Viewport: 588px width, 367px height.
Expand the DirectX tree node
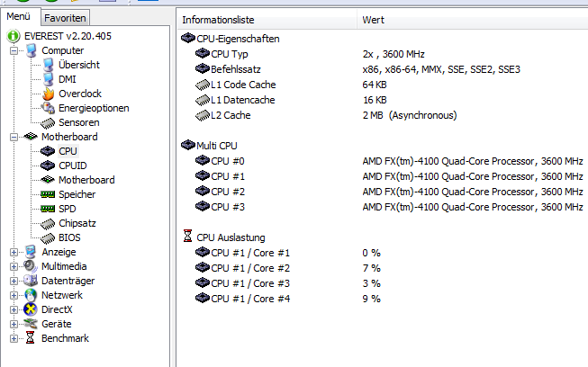(x=14, y=309)
